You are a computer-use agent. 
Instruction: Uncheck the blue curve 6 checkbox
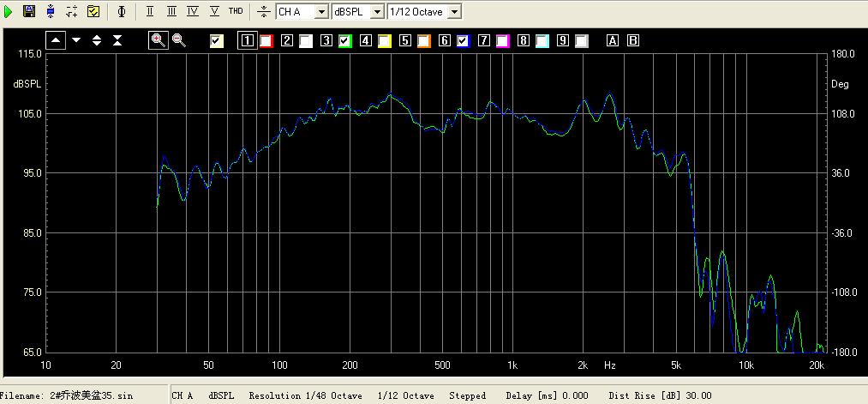pos(463,40)
